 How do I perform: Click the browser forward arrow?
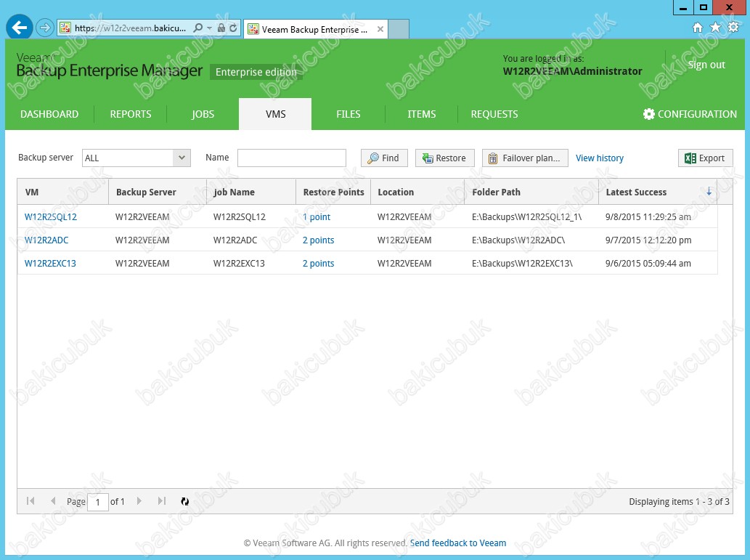44,28
